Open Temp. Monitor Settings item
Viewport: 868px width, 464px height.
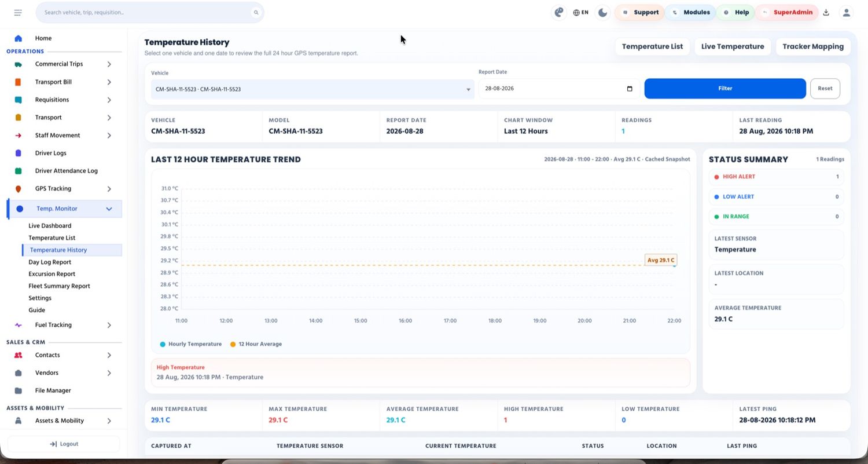click(x=40, y=298)
